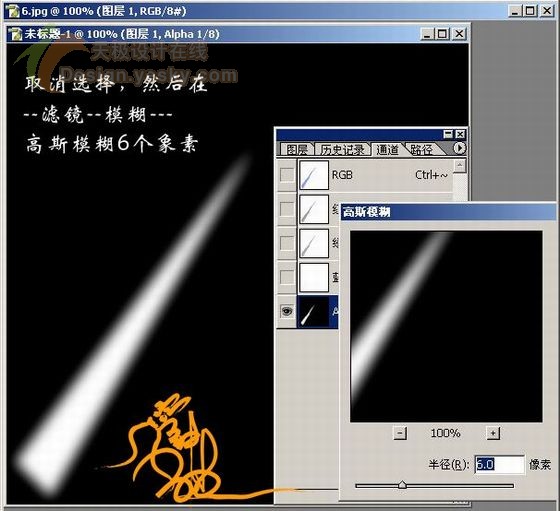Open the channels panel flyout menu arrow
560x511 pixels.
[459, 148]
